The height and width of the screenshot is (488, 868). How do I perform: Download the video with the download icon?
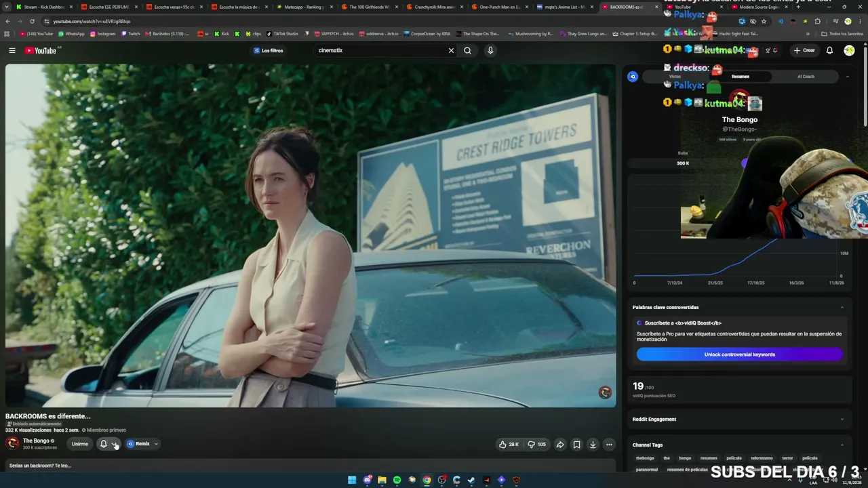pos(593,445)
